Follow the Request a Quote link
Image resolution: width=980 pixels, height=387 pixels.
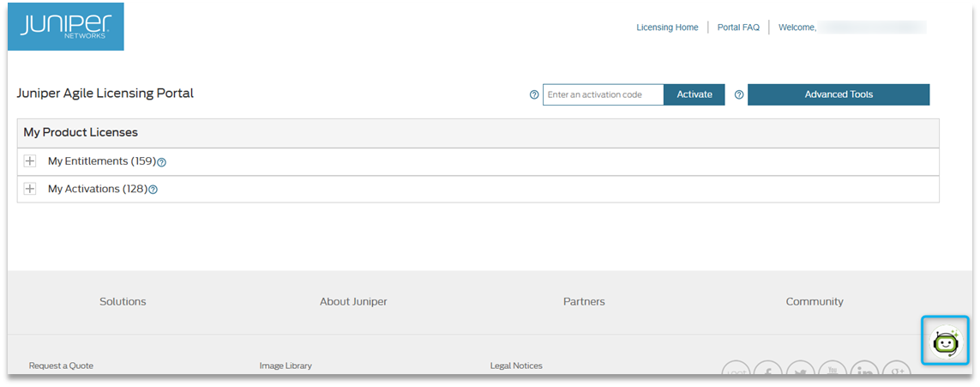pyautogui.click(x=61, y=366)
